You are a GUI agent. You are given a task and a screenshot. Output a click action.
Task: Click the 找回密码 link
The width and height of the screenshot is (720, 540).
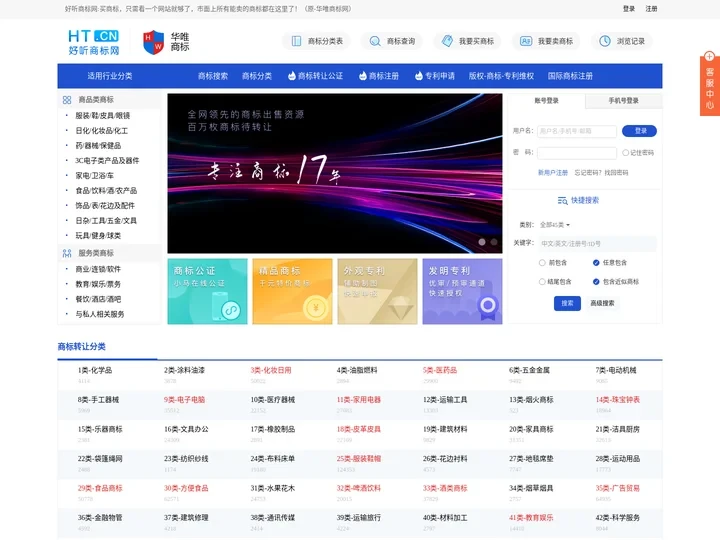(x=616, y=173)
